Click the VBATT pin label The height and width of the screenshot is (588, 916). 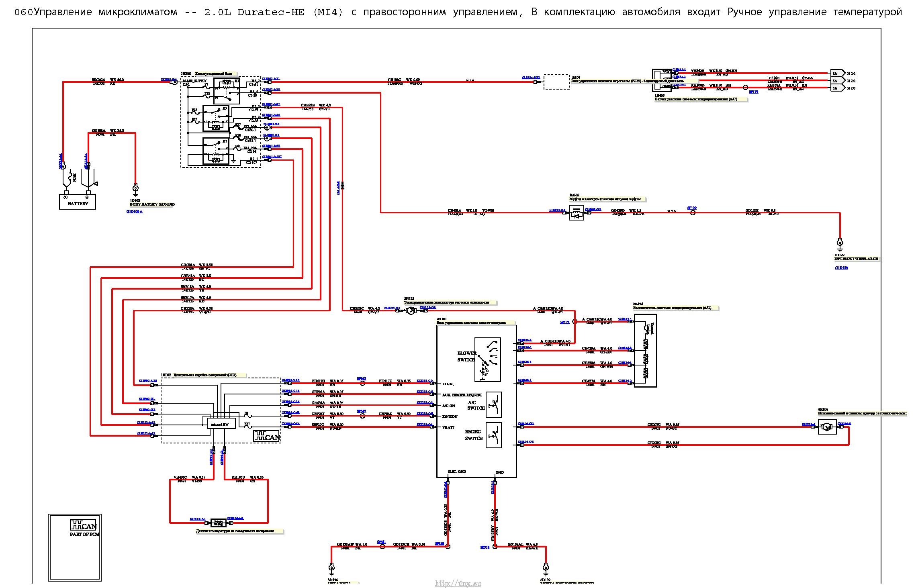coord(448,428)
